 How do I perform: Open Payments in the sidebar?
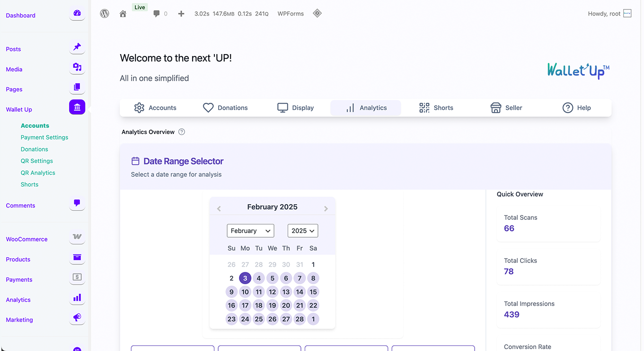(x=19, y=279)
